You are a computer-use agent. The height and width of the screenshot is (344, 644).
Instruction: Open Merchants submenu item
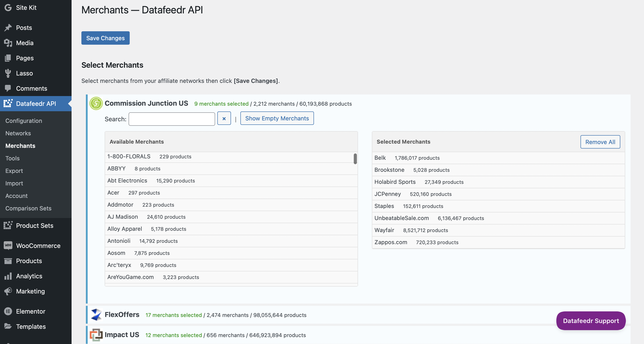[x=20, y=146]
